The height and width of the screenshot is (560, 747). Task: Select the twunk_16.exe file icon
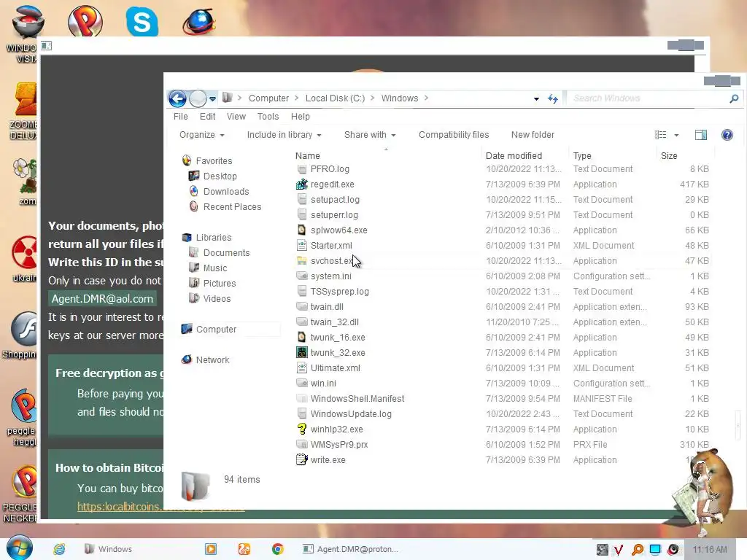coord(301,337)
